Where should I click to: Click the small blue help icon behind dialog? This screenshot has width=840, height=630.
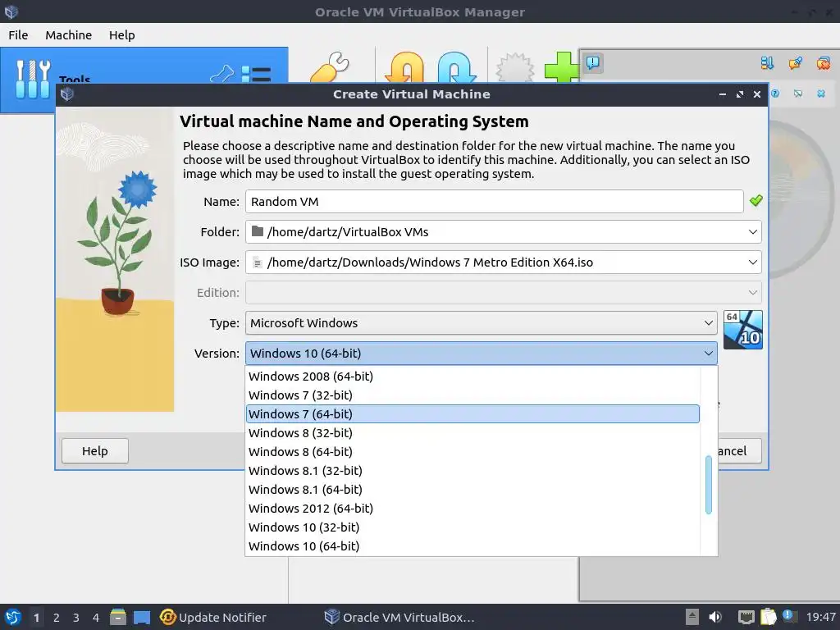pos(775,94)
